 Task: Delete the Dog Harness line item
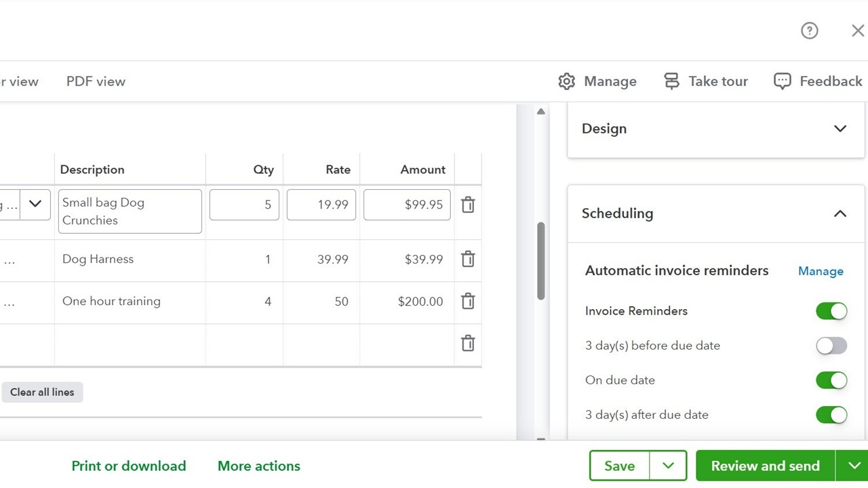pyautogui.click(x=468, y=259)
